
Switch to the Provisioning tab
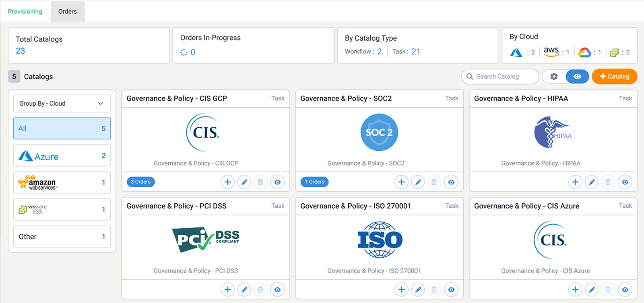[25, 11]
